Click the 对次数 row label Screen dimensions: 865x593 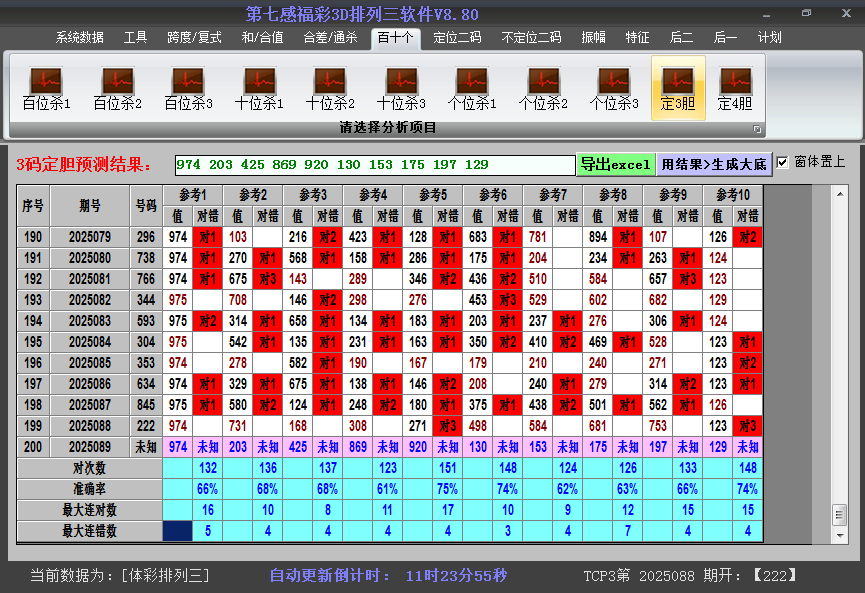[x=89, y=468]
